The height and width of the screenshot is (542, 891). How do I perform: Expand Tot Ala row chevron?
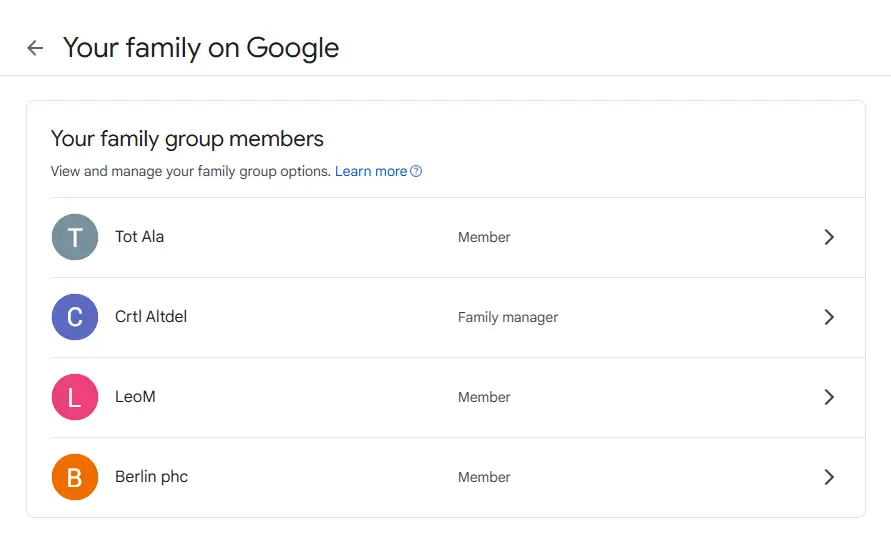point(829,237)
